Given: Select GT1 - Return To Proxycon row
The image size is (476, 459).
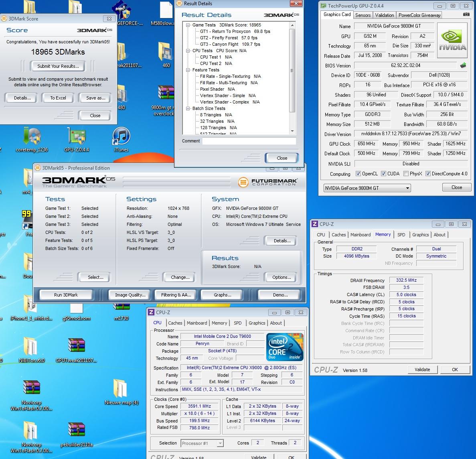Looking at the screenshot, I should click(235, 31).
